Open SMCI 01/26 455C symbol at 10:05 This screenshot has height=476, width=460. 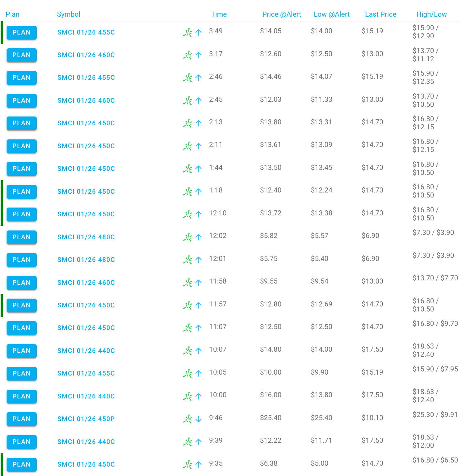pyautogui.click(x=86, y=374)
